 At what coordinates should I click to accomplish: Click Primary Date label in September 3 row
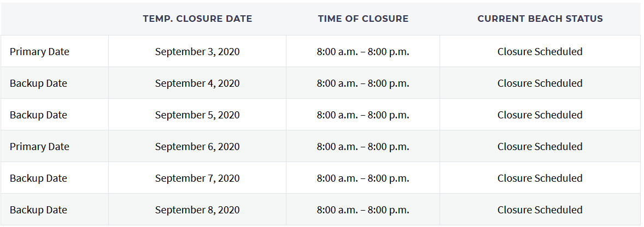[x=39, y=52]
